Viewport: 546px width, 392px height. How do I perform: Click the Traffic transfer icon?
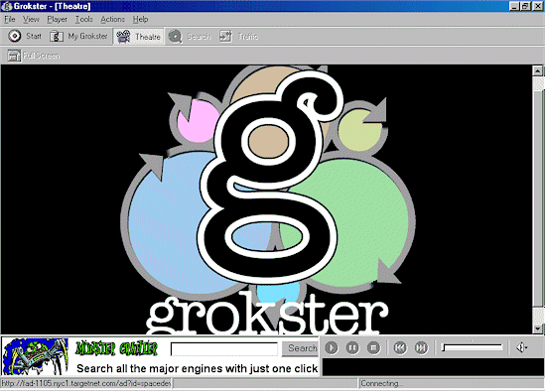(225, 36)
